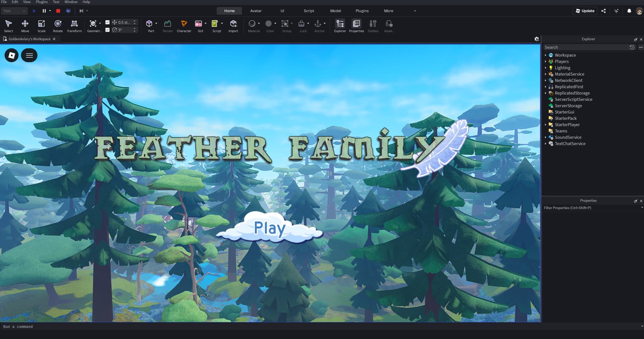Image resolution: width=644 pixels, height=339 pixels.
Task: Switch to the Model ribbon tab
Action: (335, 11)
